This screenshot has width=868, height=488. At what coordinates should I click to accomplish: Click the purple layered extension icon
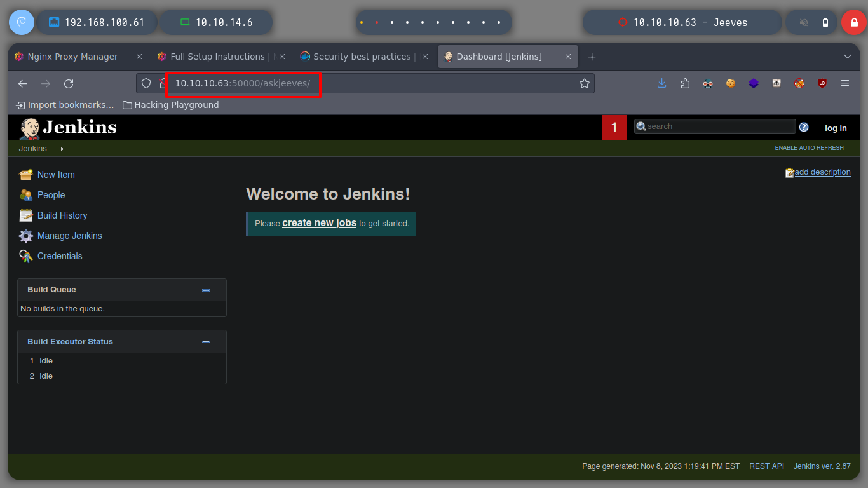click(x=754, y=83)
